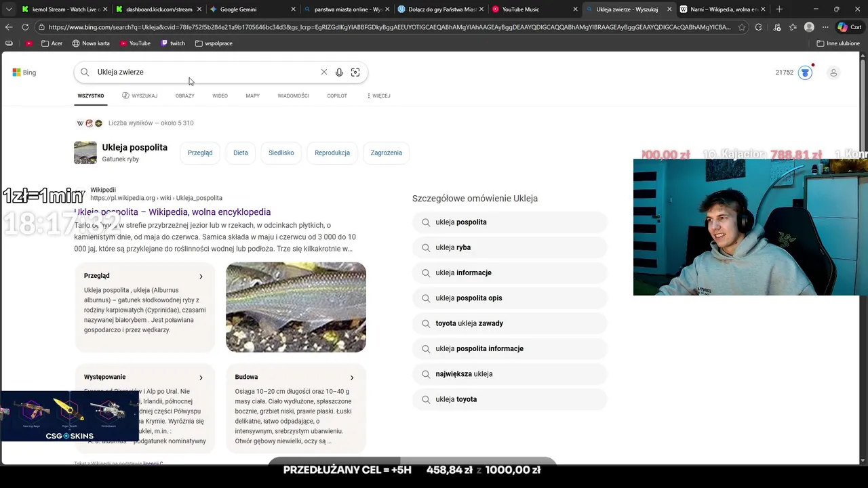Click the Bing account sign-in icon

pos(833,73)
